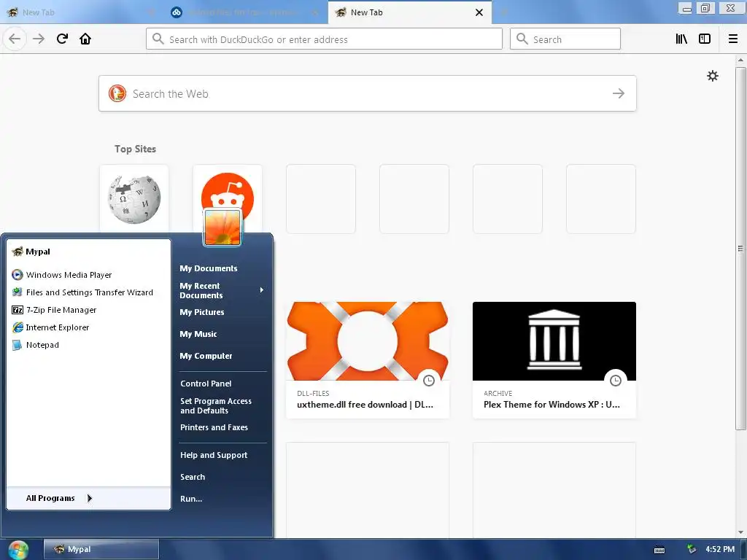Screen dimensions: 747x560
Task: Click the network tray icon
Action: [692, 549]
